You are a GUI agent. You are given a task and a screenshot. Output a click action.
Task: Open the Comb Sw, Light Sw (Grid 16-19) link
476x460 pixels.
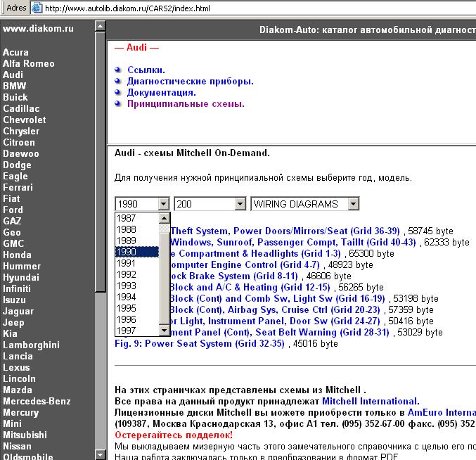tap(278, 298)
